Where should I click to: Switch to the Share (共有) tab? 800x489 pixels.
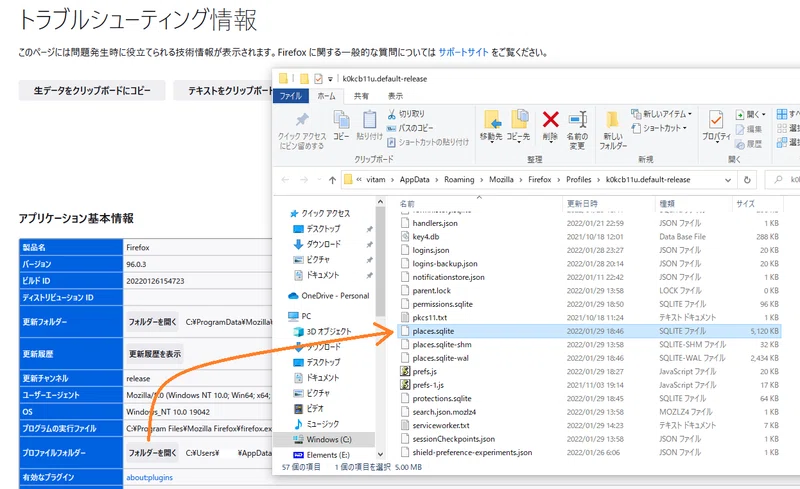click(x=361, y=96)
